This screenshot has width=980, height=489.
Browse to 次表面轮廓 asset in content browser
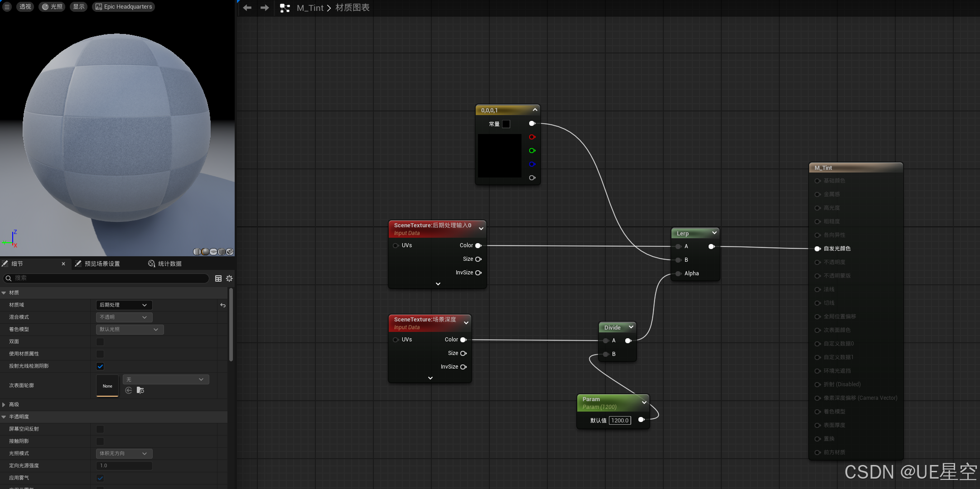click(140, 390)
